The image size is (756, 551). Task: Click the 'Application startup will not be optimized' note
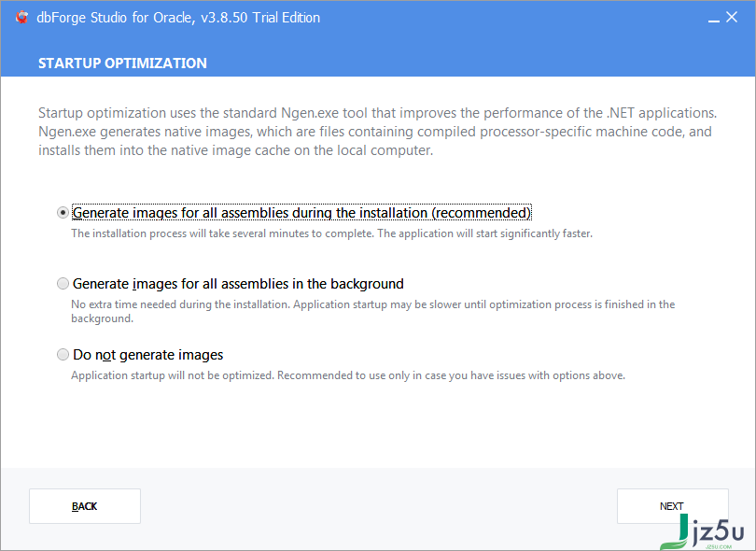point(348,375)
